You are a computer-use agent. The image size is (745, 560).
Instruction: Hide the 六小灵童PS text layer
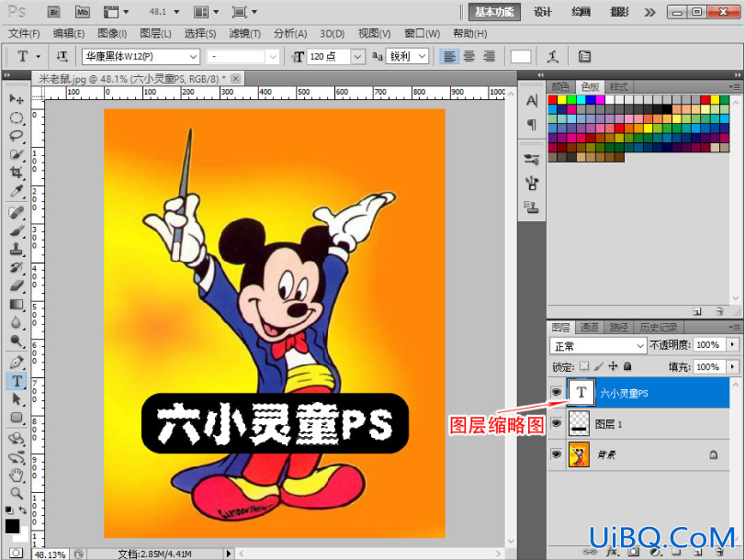[x=556, y=392]
